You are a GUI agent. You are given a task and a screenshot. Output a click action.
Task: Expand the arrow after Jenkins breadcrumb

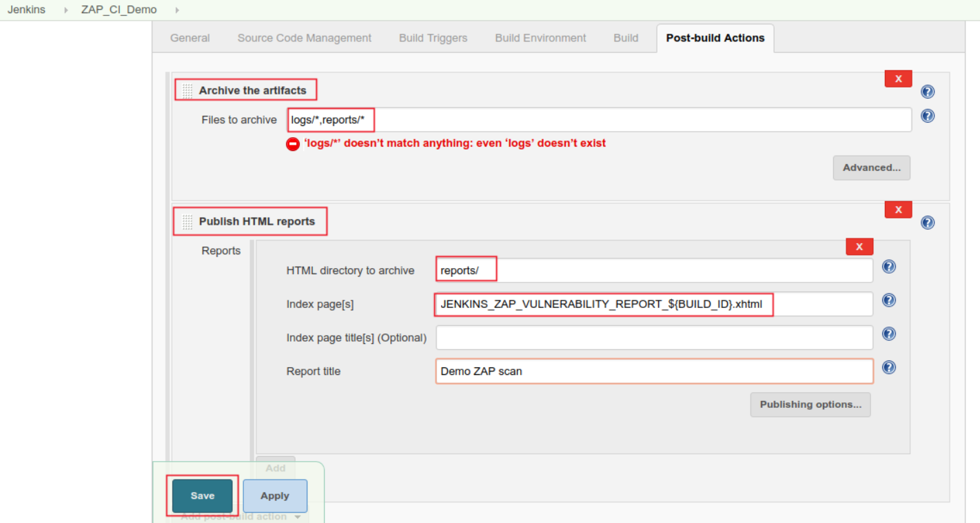point(66,10)
